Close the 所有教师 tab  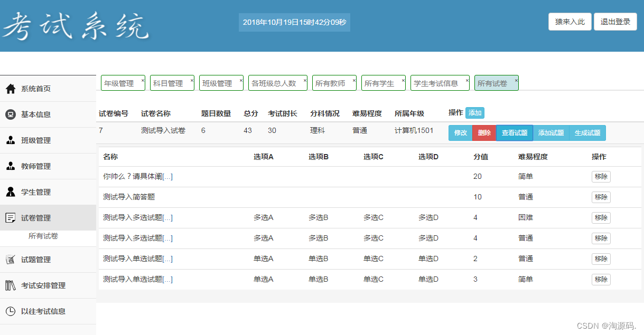point(354,80)
